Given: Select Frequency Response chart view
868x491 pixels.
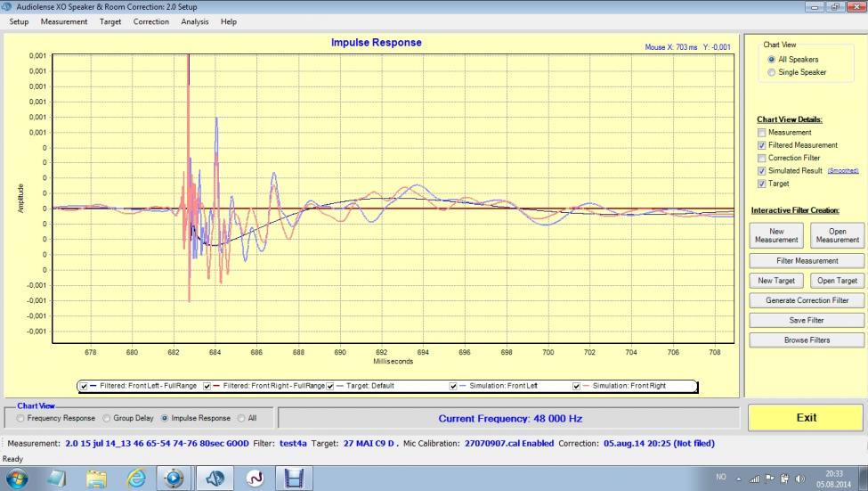Looking at the screenshot, I should click(20, 419).
